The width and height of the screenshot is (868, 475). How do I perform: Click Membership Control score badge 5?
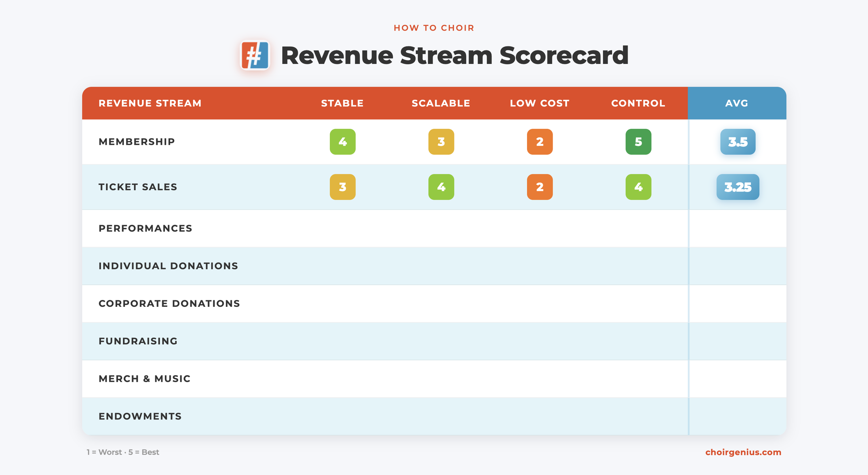(638, 142)
